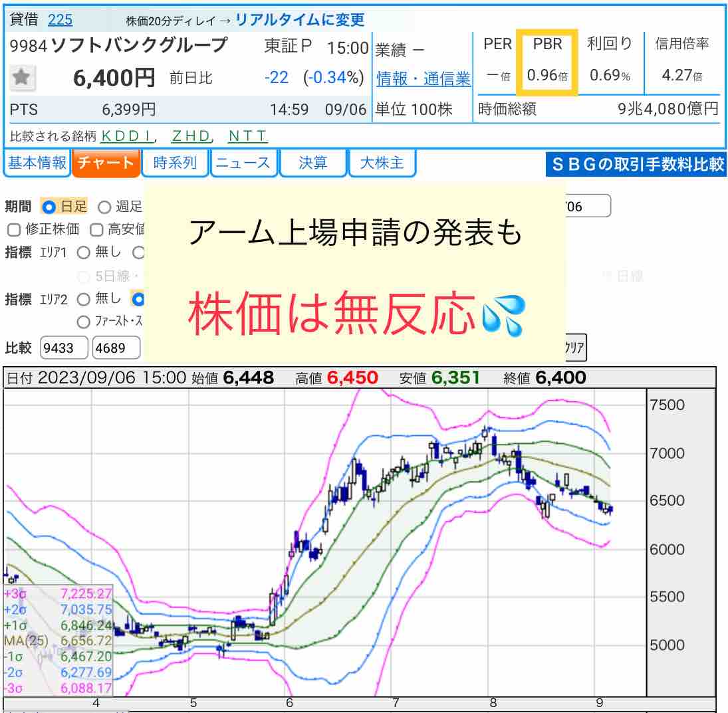
Task: Open the NTT comparison link
Action: [x=247, y=136]
